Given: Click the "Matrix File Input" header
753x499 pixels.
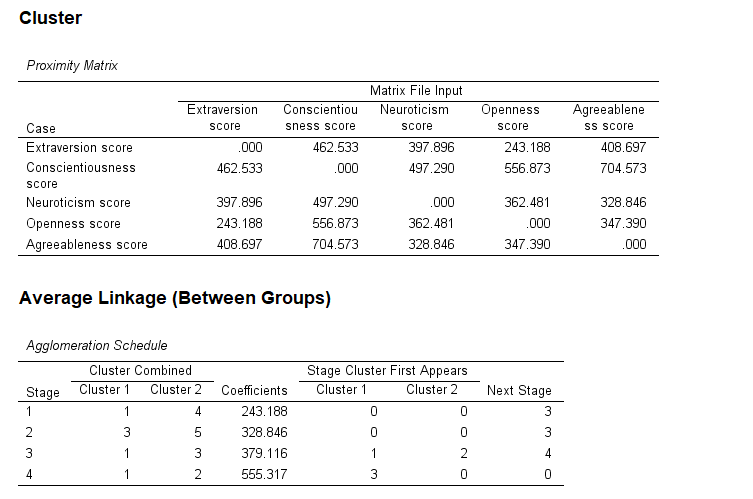Looking at the screenshot, I should click(416, 91).
